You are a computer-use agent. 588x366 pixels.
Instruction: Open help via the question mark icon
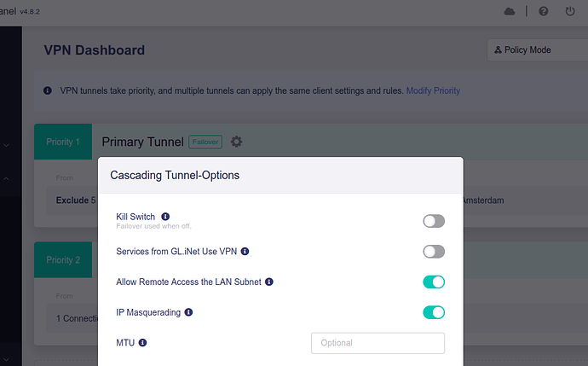544,11
